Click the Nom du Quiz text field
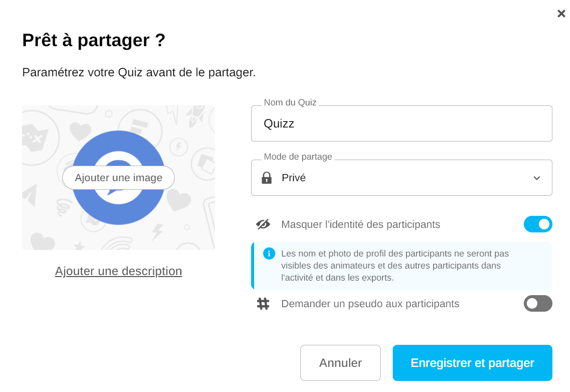 [401, 123]
